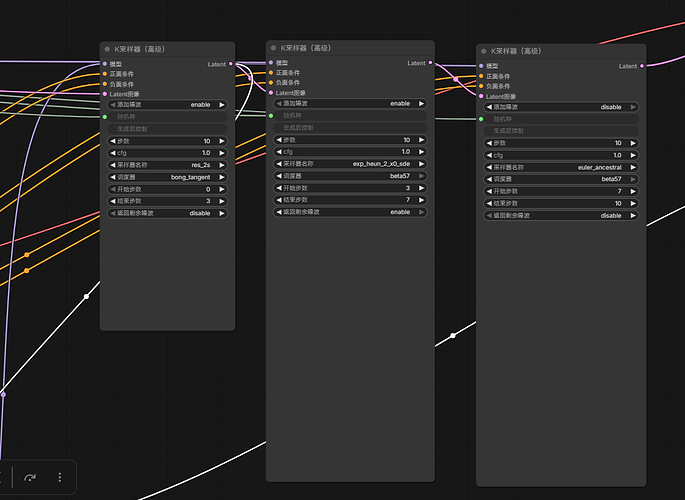Click right arrow of 采样器名称 res_2s
This screenshot has height=500, width=685.
222,165
